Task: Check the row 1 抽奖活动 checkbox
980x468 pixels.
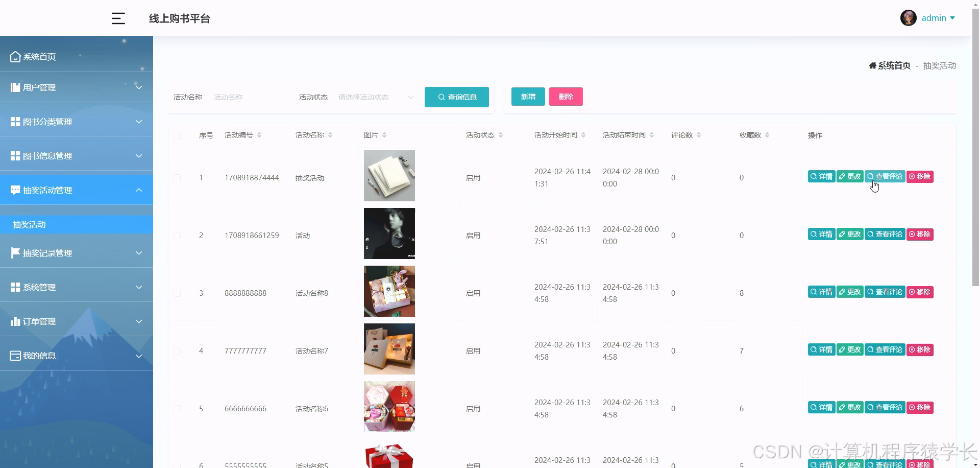Action: click(x=177, y=178)
